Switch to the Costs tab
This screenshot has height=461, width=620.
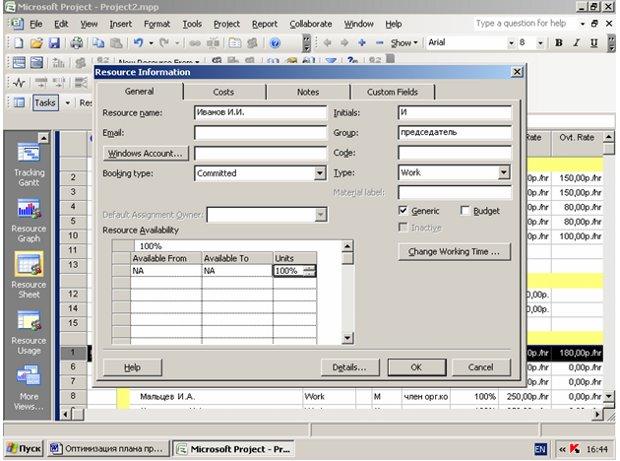coord(223,92)
